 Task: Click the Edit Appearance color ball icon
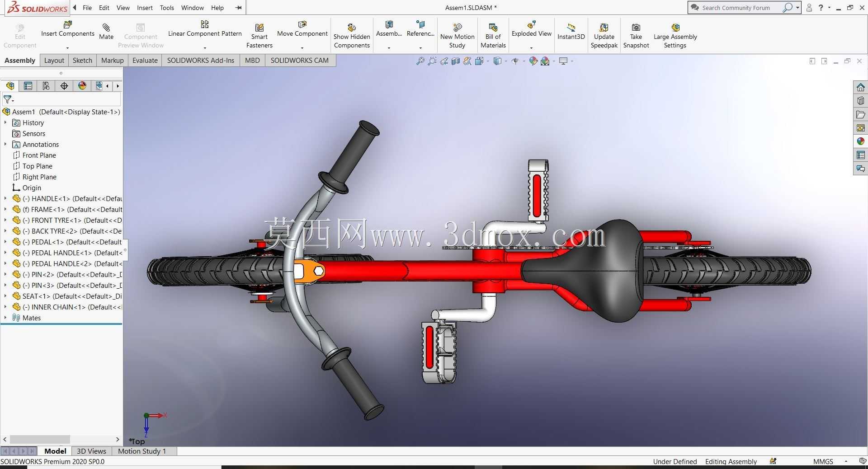(533, 61)
